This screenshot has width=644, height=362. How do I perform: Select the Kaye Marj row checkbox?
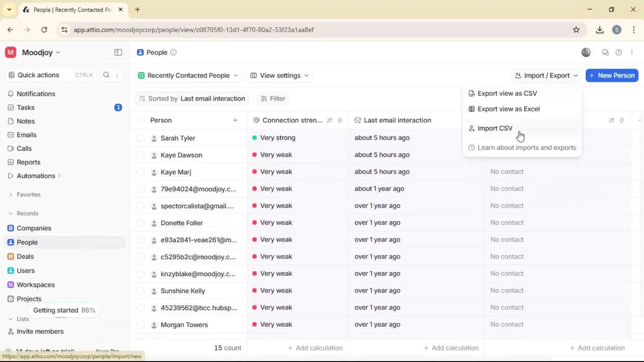point(141,172)
